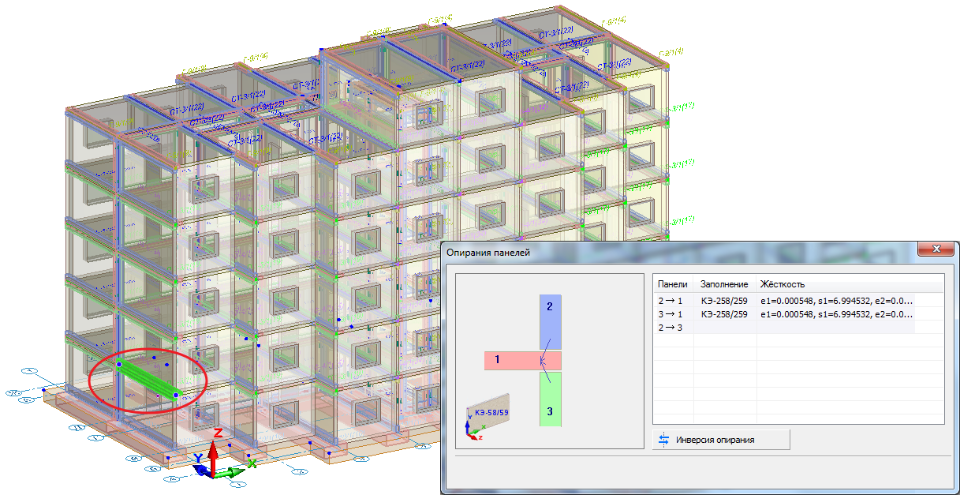Click the Жёсткость column header
This screenshot has width=960, height=495.
pyautogui.click(x=784, y=284)
